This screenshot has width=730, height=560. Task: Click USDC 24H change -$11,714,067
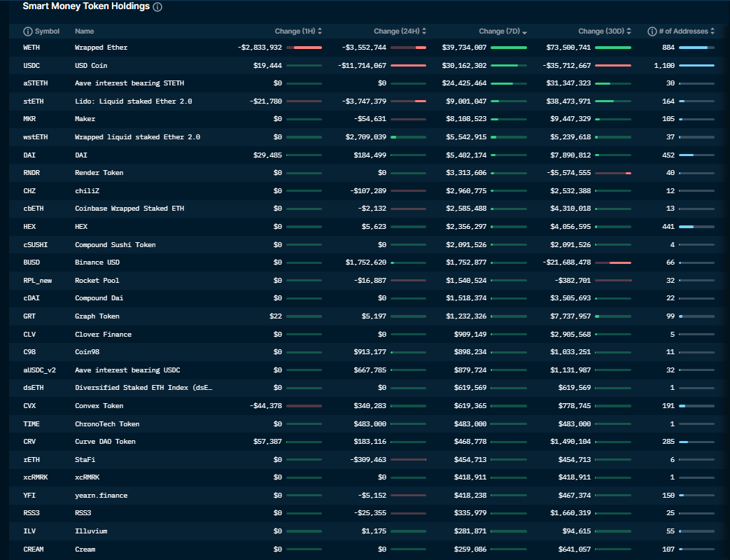click(363, 66)
